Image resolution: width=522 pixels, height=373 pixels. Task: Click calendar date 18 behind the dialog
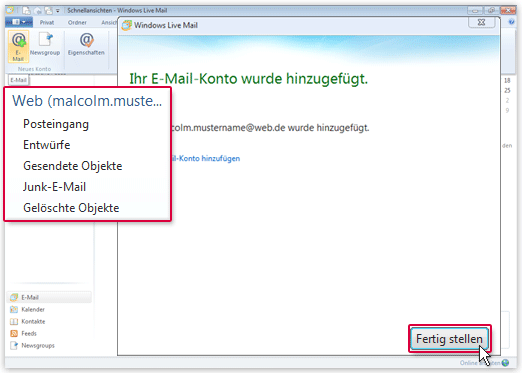coord(507,80)
